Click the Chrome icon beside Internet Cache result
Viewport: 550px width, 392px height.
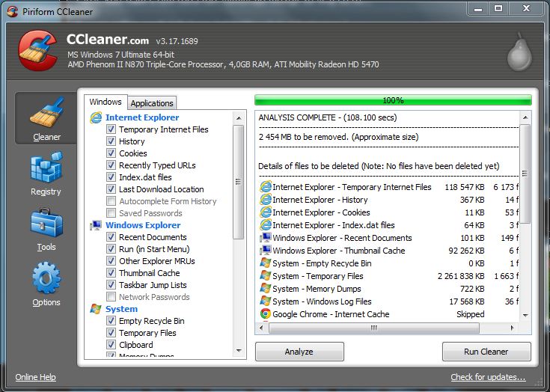point(266,313)
